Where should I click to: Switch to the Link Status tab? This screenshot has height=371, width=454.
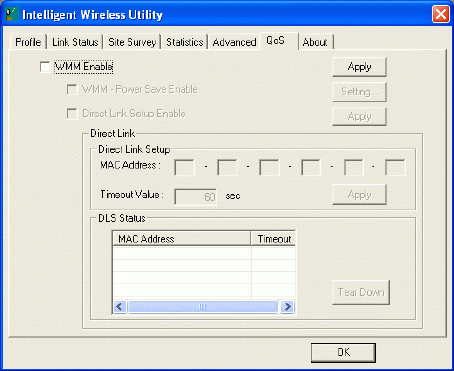tap(75, 42)
